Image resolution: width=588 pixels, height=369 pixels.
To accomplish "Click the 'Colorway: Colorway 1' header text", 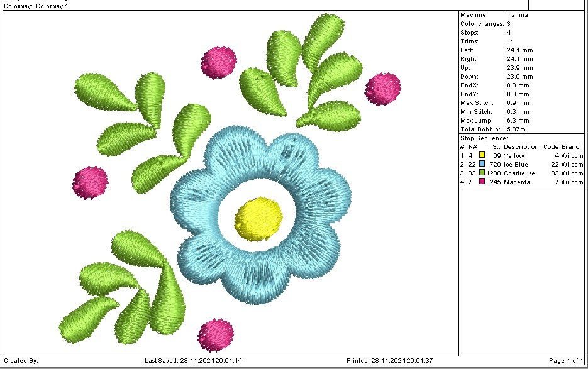I will click(x=36, y=6).
